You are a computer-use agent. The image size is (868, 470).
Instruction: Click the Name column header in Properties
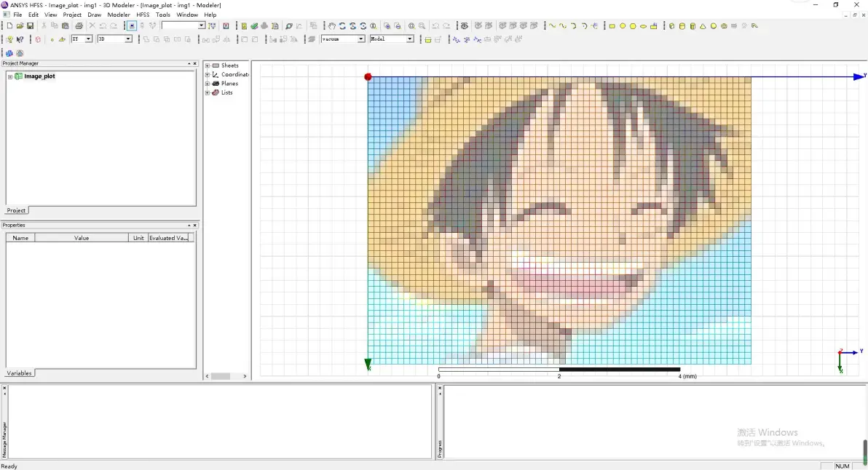pyautogui.click(x=20, y=238)
